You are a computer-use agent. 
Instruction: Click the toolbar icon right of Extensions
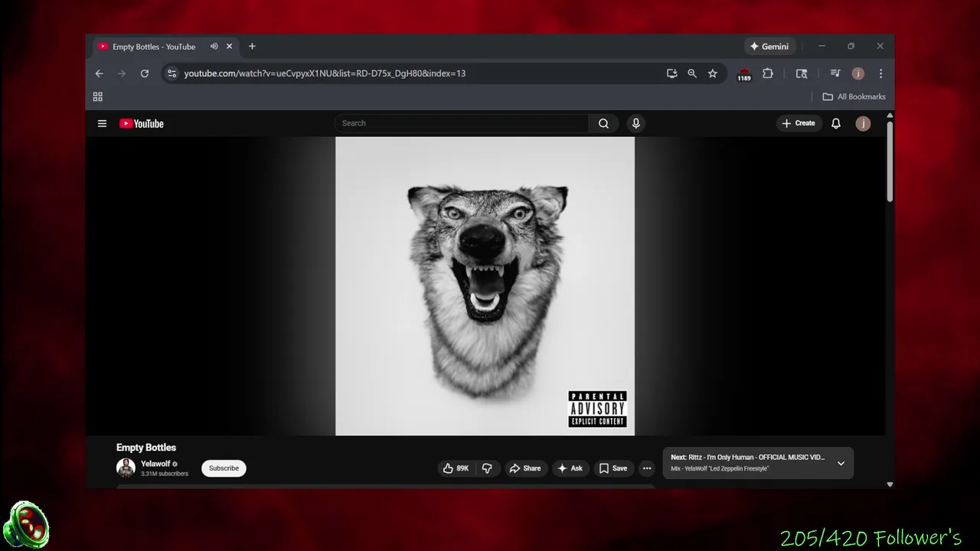click(x=802, y=73)
